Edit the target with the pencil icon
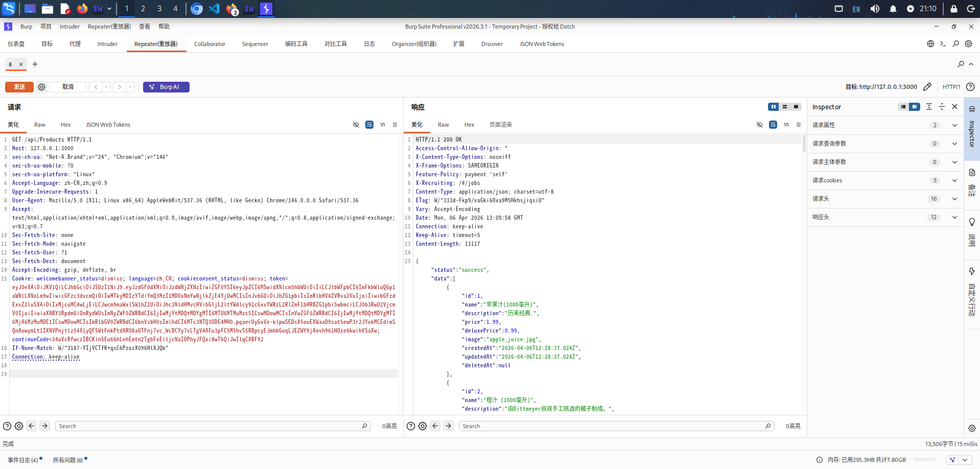The width and height of the screenshot is (980, 469). (927, 87)
